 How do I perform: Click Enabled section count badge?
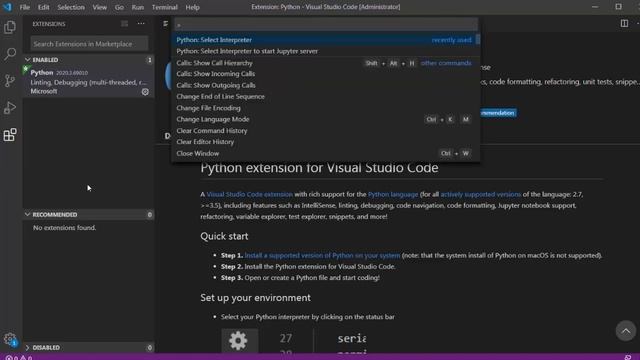149,60
